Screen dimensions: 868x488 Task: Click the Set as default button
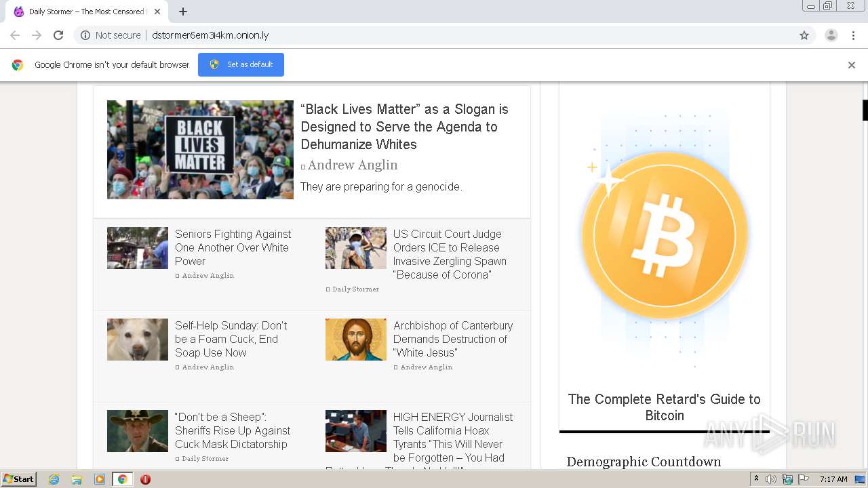[241, 64]
